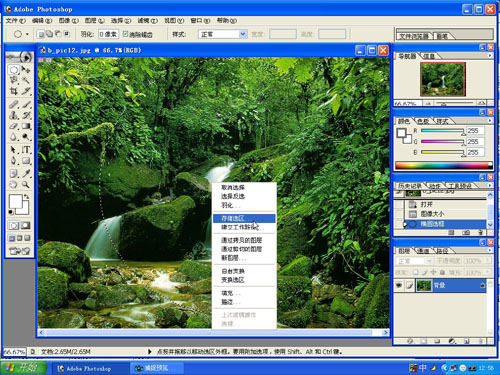Screen dimensions: 500x375
Task: Switch to the 色板 swatches tab
Action: pyautogui.click(x=423, y=121)
